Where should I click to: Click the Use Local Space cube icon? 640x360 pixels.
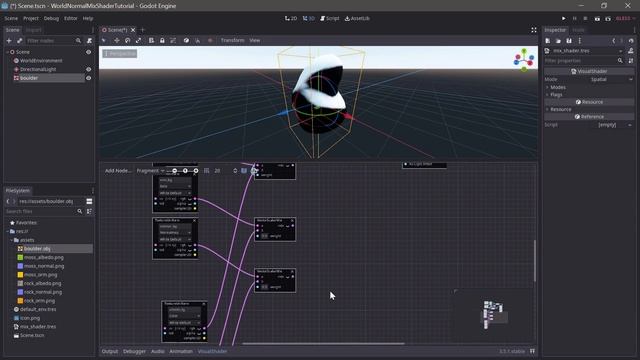[x=186, y=40]
